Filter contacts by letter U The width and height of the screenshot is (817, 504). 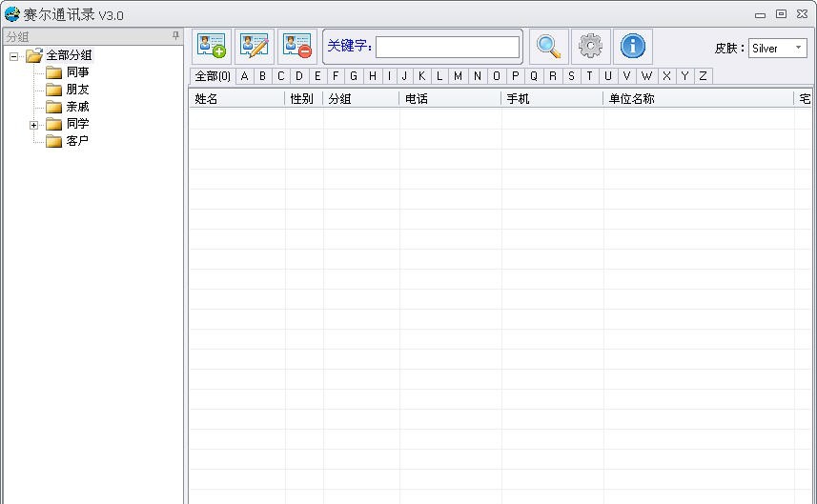[x=608, y=76]
